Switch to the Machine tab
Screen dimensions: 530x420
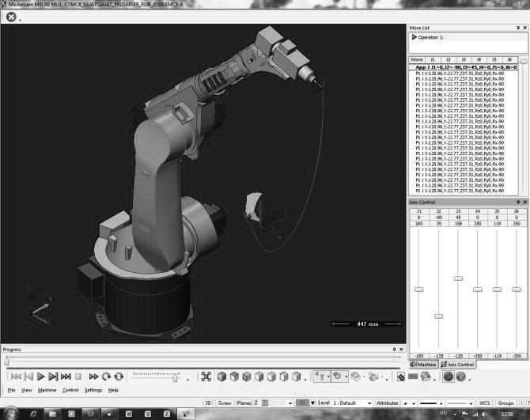tap(423, 365)
